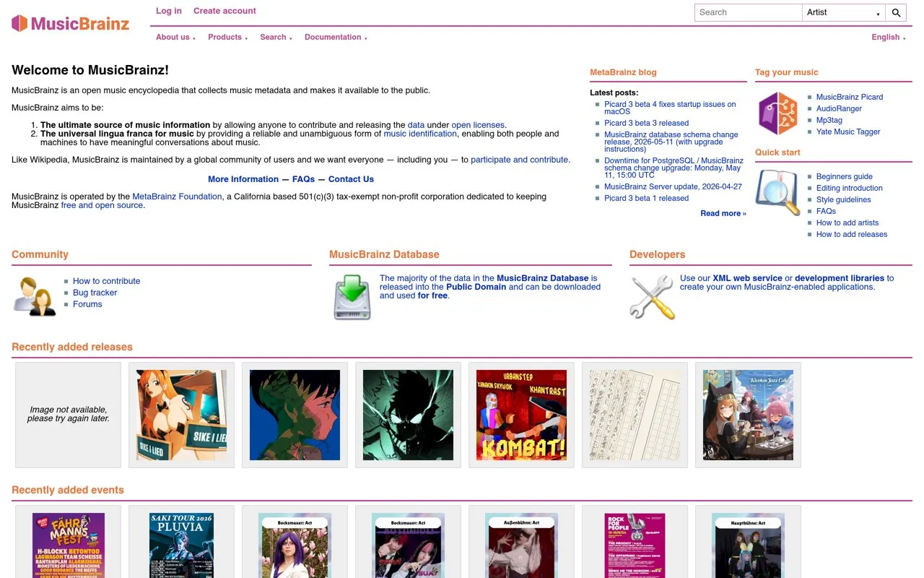This screenshot has width=924, height=578.
Task: Click the MusicBrainz Picard hexagon icon
Action: coord(778,113)
